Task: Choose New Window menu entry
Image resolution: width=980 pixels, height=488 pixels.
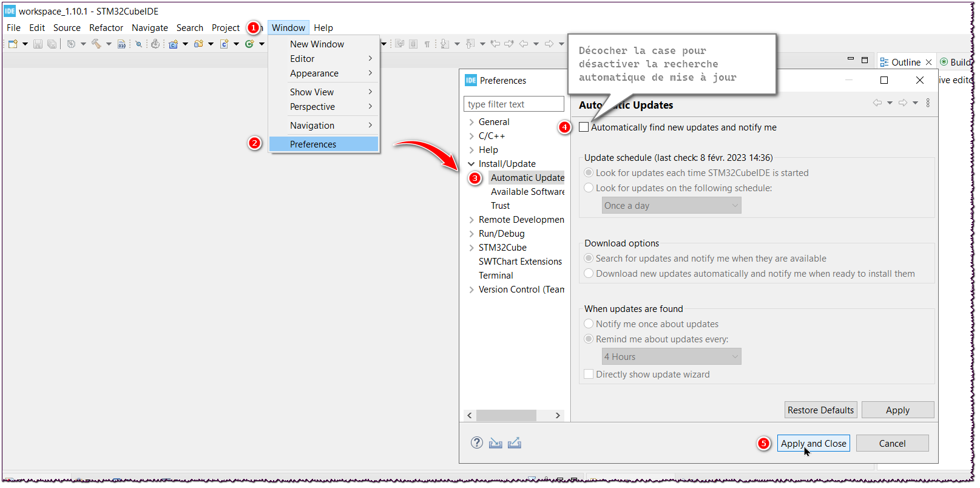Action: tap(323, 44)
